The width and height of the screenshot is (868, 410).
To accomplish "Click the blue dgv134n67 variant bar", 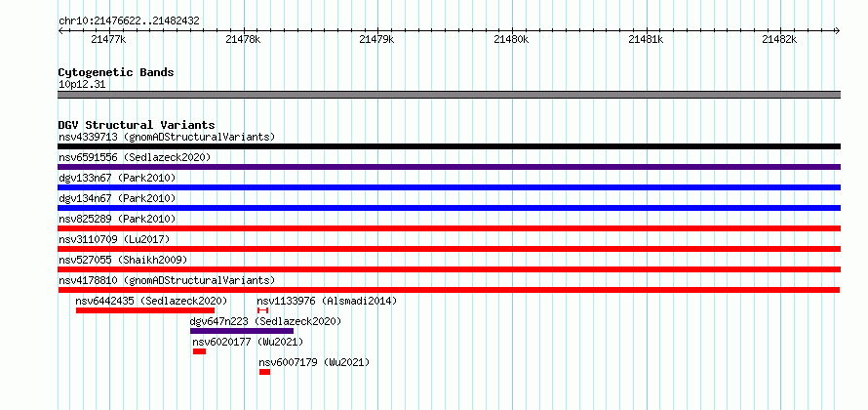I will [449, 208].
